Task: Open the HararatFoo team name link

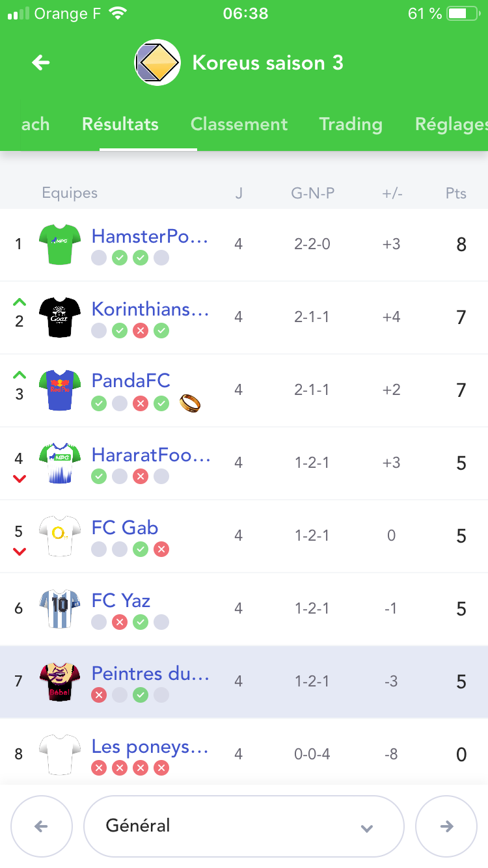Action: click(151, 455)
